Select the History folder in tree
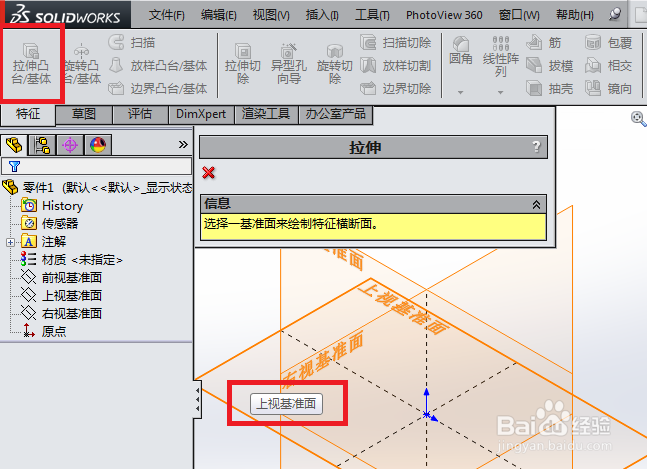647x469 pixels. [x=52, y=205]
